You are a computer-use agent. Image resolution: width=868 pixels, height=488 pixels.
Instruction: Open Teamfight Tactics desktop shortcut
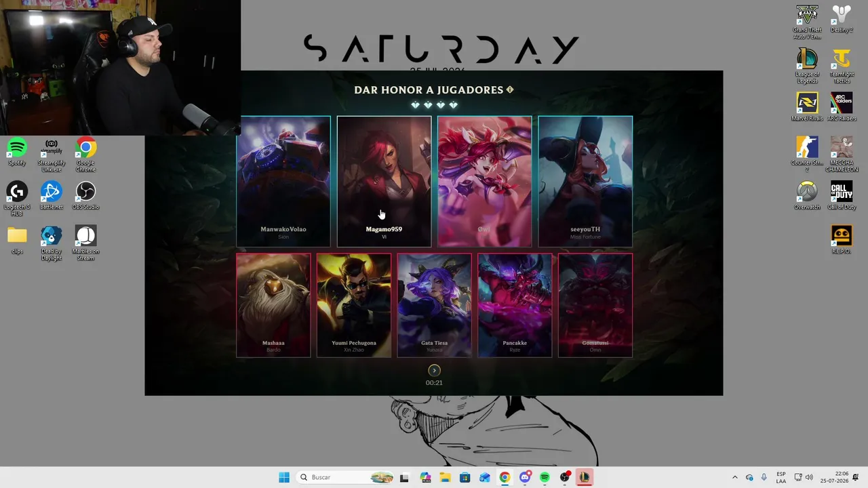842,66
